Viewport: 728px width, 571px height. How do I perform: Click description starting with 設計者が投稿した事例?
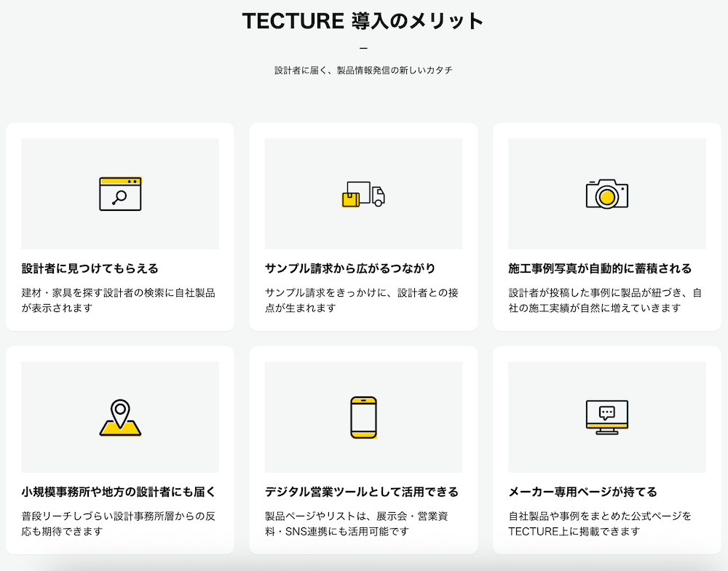[x=605, y=300]
